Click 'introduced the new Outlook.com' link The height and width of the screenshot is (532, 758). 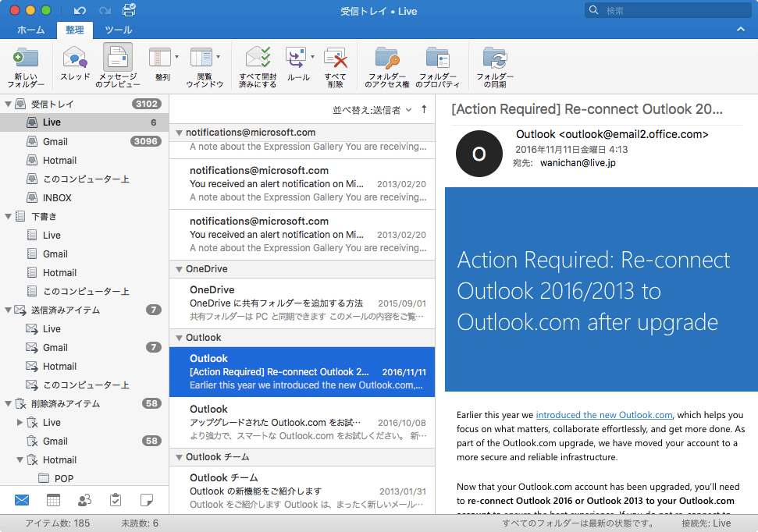pos(603,415)
